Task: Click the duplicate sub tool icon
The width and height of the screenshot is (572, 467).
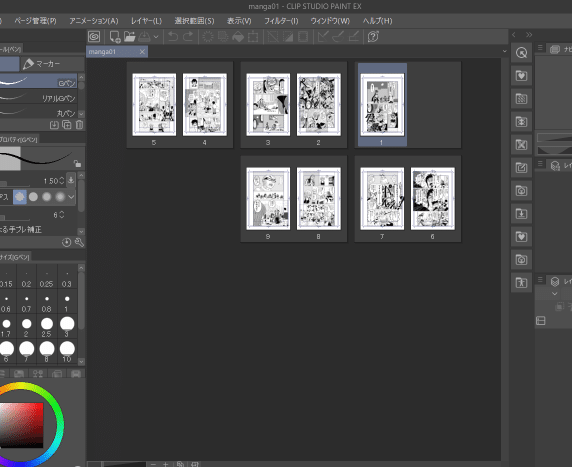Action: point(67,125)
